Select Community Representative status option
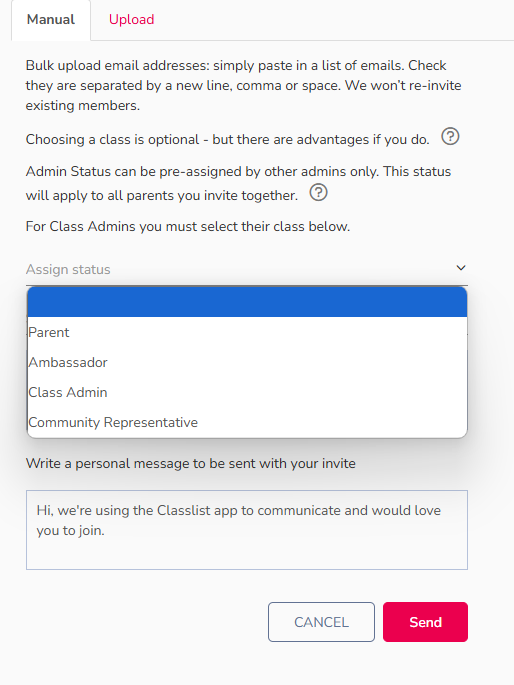Viewport: 514px width, 685px height. click(247, 422)
